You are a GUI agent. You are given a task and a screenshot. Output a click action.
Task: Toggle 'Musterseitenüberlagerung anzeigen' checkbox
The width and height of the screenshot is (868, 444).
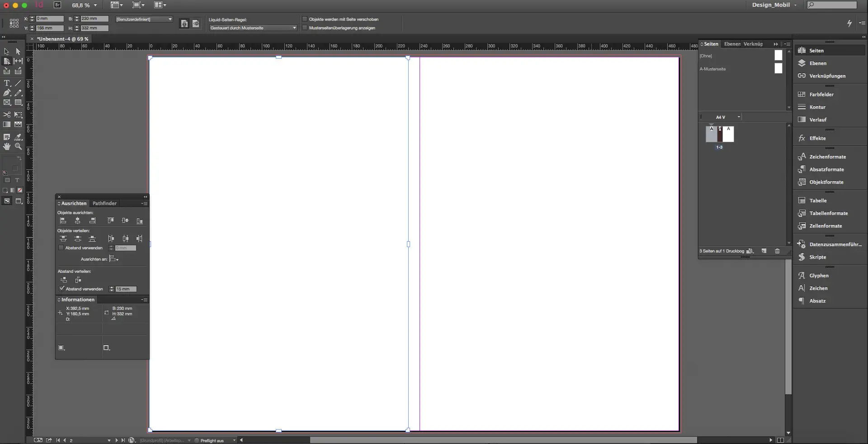click(x=305, y=28)
